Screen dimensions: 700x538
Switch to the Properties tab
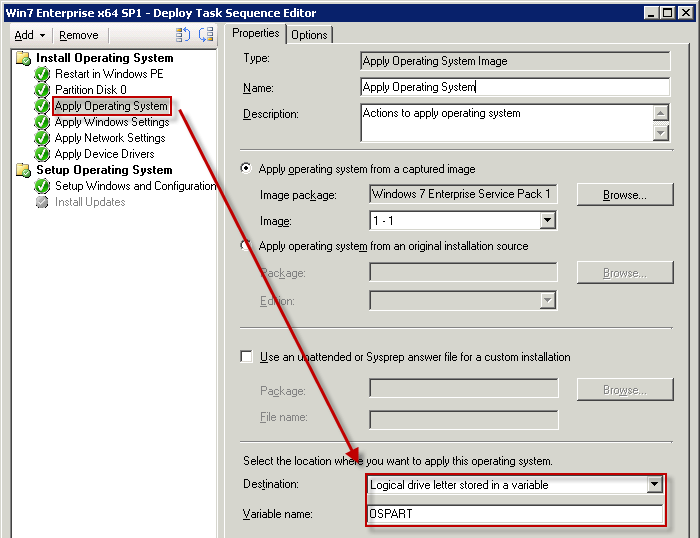tap(256, 33)
